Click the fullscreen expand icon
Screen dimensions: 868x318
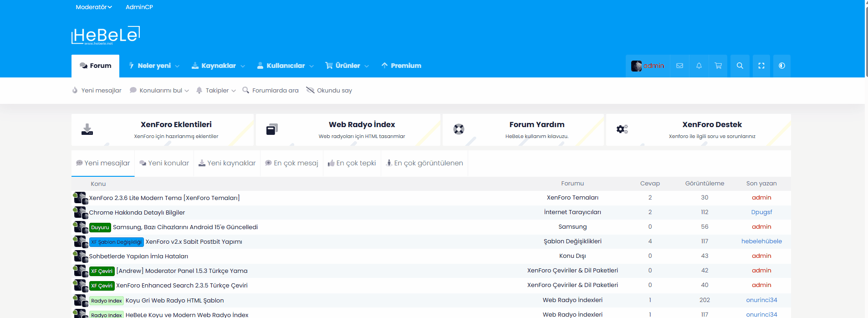tap(761, 66)
